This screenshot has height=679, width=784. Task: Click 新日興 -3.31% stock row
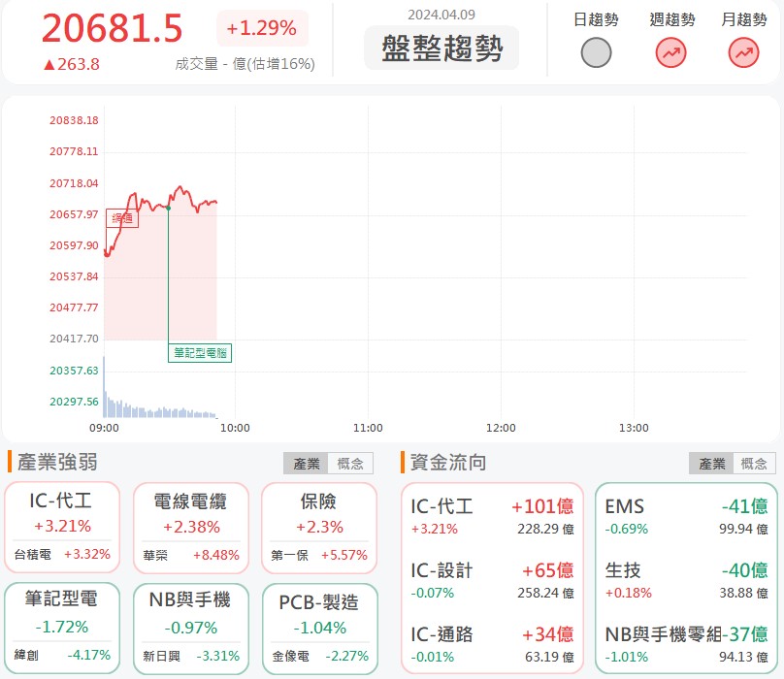click(x=191, y=656)
